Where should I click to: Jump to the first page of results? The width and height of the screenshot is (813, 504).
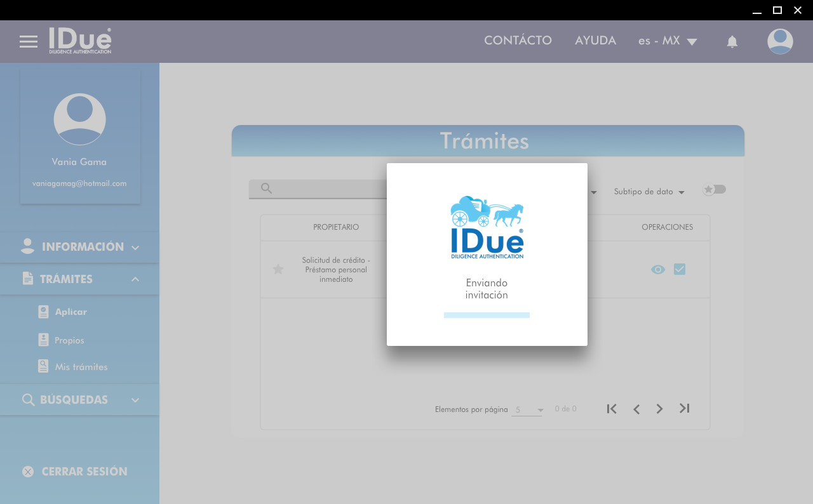pyautogui.click(x=612, y=409)
